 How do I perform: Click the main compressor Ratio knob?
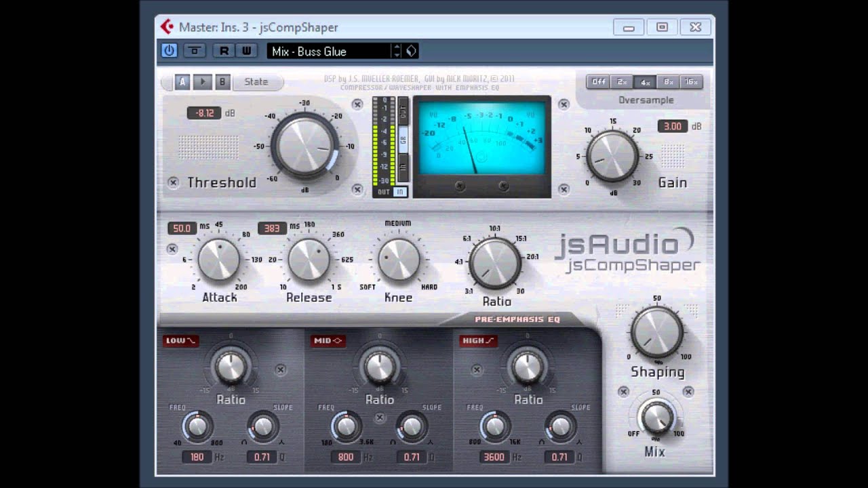(495, 264)
